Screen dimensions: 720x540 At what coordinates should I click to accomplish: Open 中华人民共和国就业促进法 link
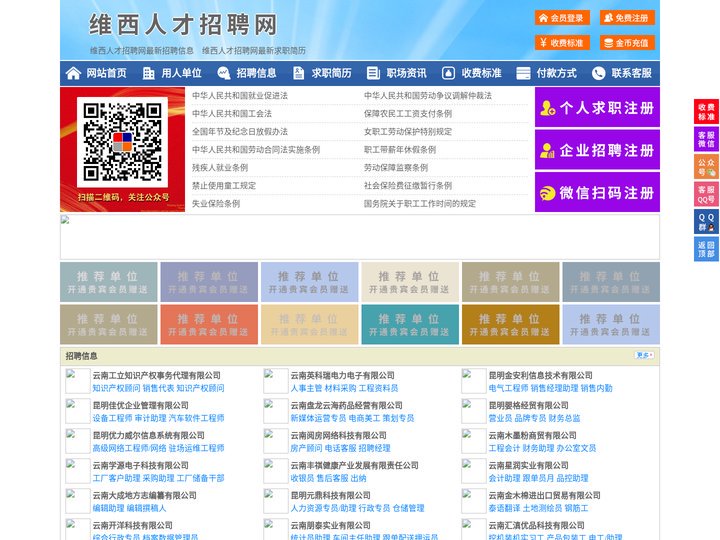(x=240, y=96)
